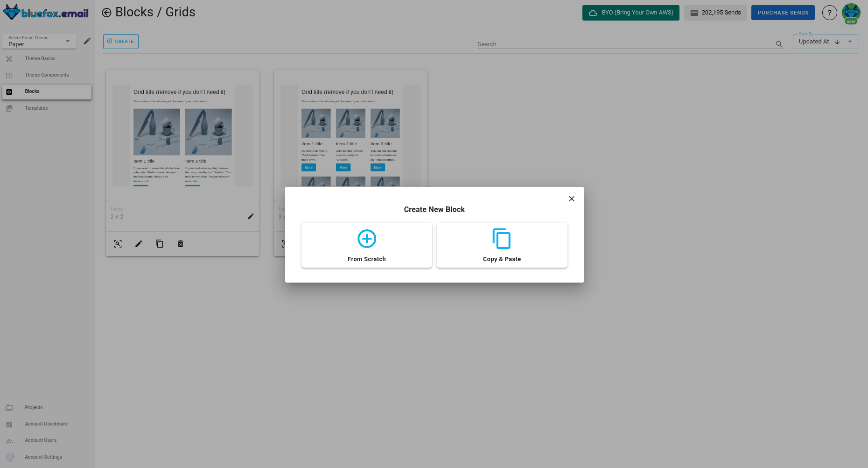Click the user avatar in the top right
868x468 pixels.
point(851,13)
